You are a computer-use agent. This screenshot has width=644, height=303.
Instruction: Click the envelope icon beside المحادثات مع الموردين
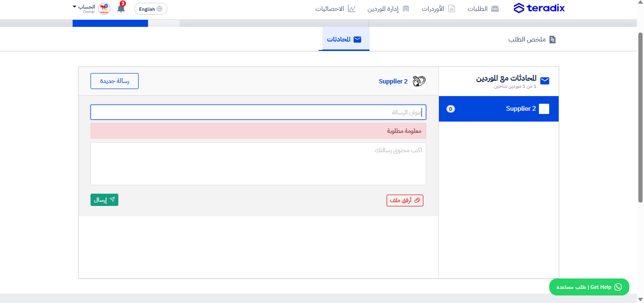click(545, 81)
